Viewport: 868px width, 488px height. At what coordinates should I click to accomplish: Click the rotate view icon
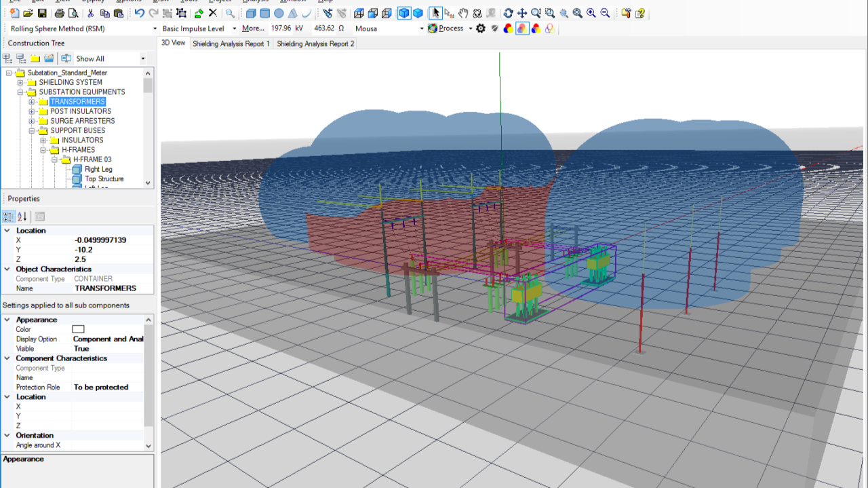tap(508, 13)
